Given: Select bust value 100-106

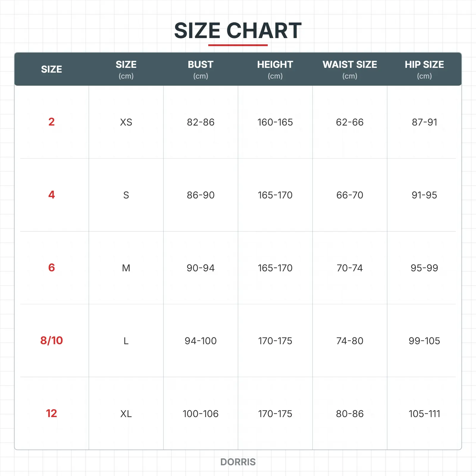Looking at the screenshot, I should pos(201,414).
